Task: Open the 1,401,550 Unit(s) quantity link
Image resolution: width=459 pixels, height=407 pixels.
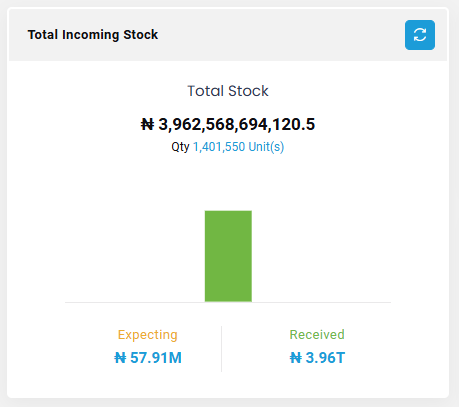Action: point(238,147)
